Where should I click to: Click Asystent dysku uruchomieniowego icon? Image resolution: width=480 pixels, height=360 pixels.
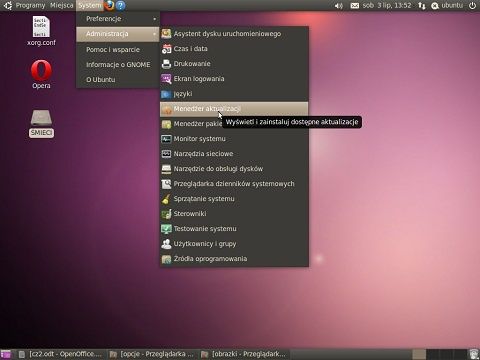pos(166,34)
